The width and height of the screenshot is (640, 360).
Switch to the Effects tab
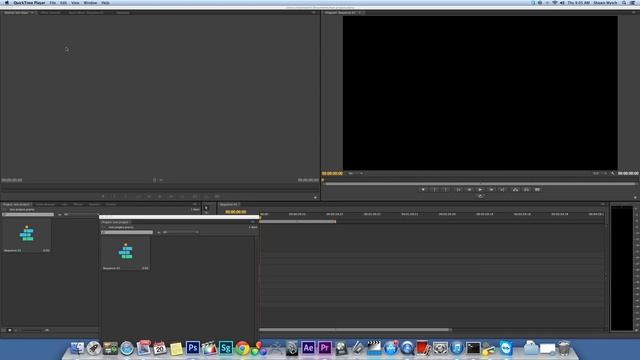[78, 204]
